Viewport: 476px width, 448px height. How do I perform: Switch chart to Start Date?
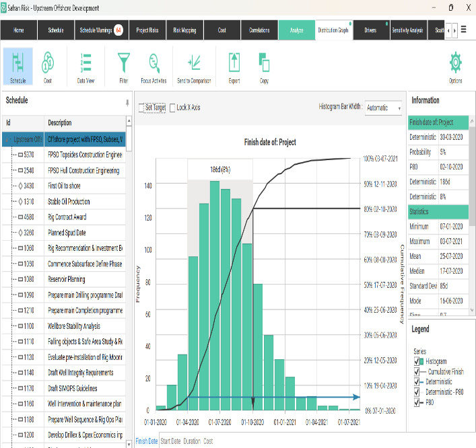(x=170, y=441)
